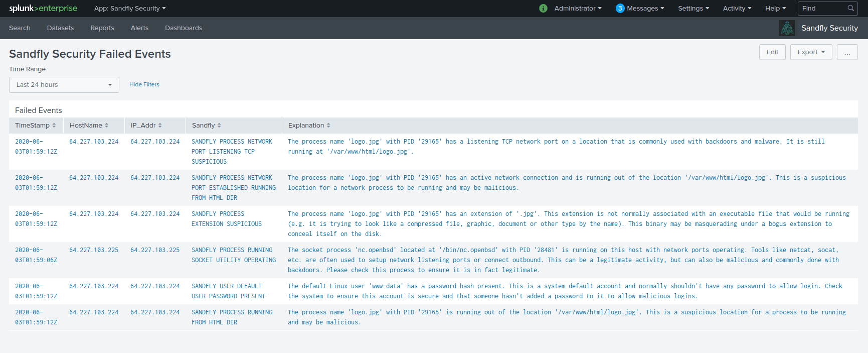Expand the Activity menu
Image resolution: width=868 pixels, height=353 pixels.
[737, 8]
